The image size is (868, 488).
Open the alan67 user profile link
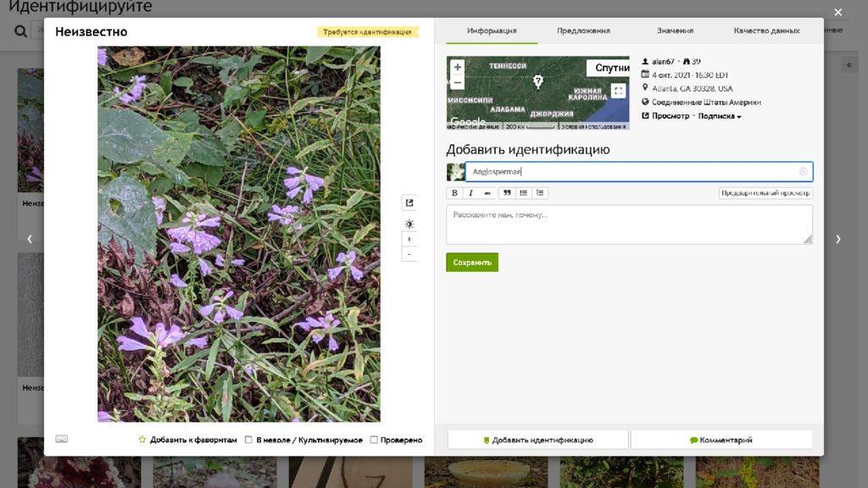tap(663, 61)
